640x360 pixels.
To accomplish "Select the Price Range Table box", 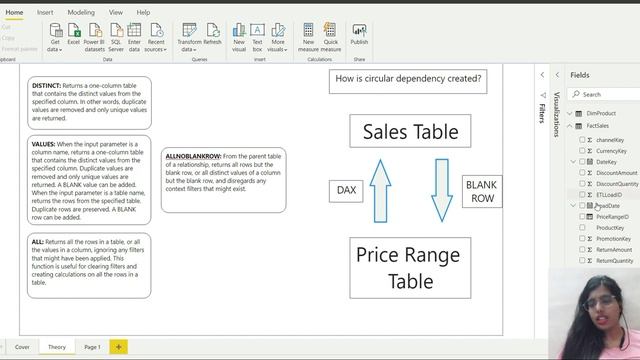I will 410,268.
